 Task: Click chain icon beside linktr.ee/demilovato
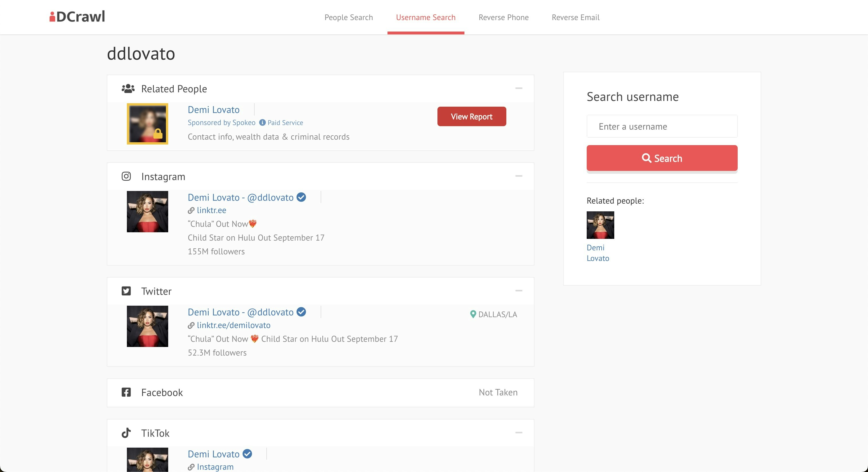click(x=191, y=325)
